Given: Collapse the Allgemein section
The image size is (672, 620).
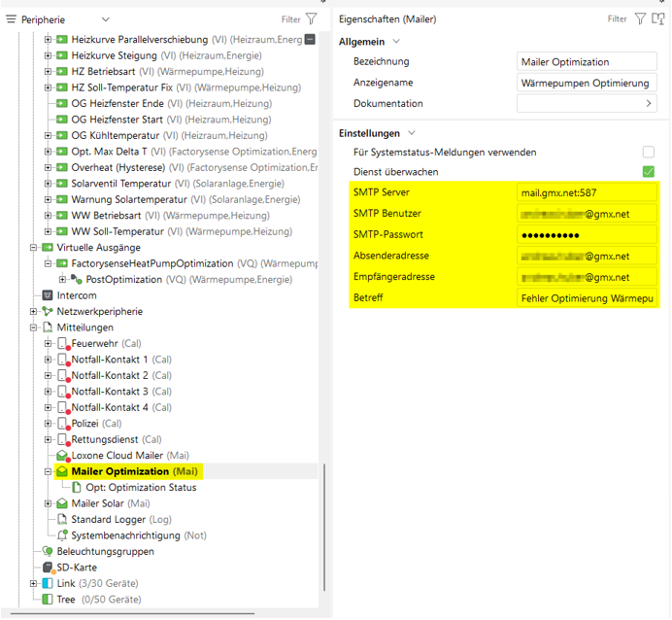Looking at the screenshot, I should point(396,42).
